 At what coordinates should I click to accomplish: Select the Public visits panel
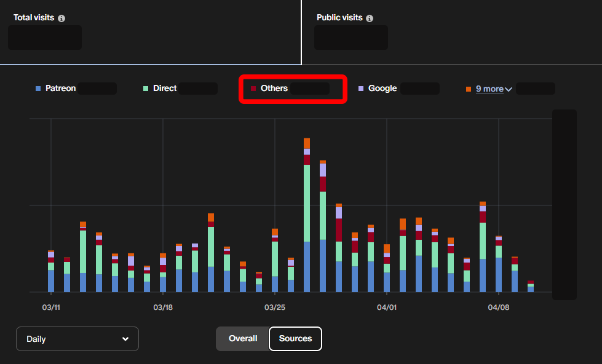pos(452,32)
